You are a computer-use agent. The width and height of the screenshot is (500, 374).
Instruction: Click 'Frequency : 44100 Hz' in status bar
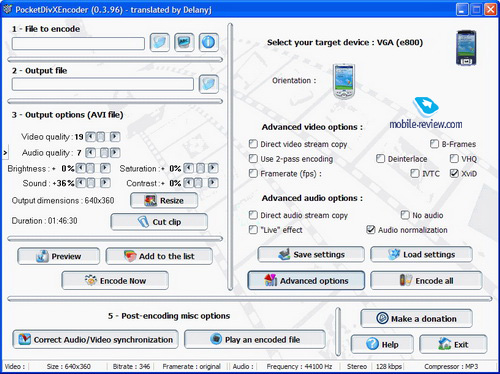point(299,366)
